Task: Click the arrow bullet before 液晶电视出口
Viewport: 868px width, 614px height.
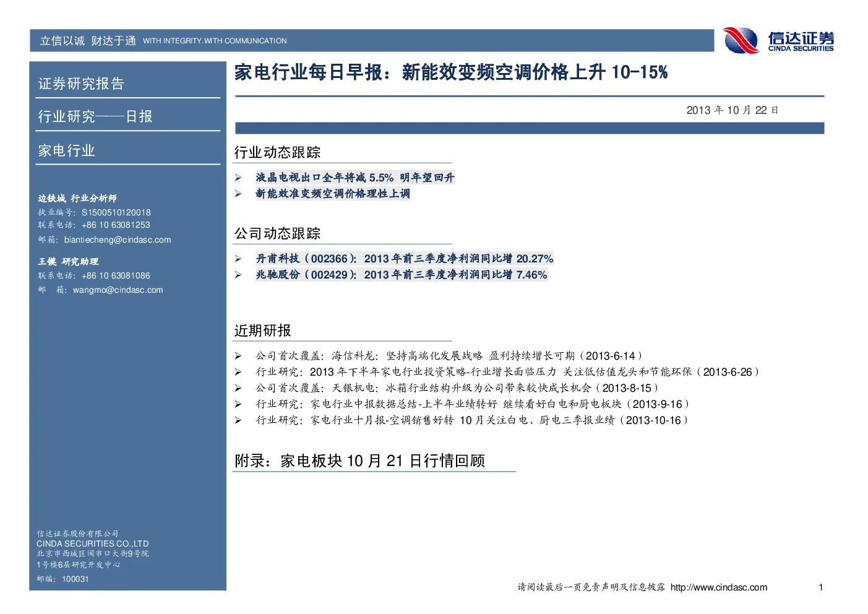Action: 238,178
